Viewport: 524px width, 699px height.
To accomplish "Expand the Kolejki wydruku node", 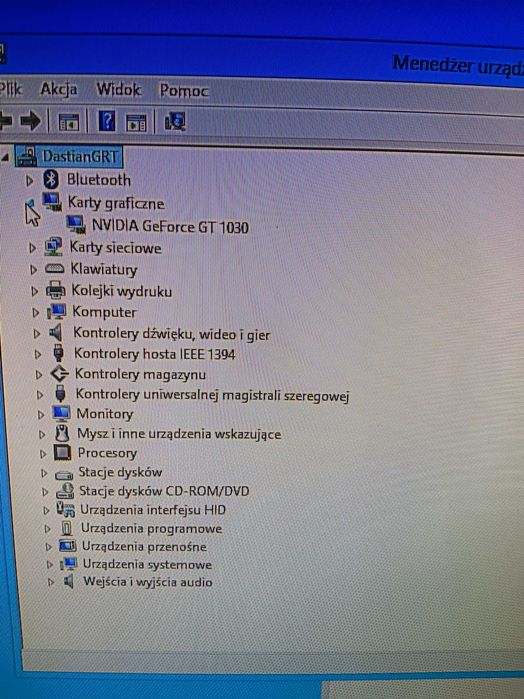I will tap(35, 292).
